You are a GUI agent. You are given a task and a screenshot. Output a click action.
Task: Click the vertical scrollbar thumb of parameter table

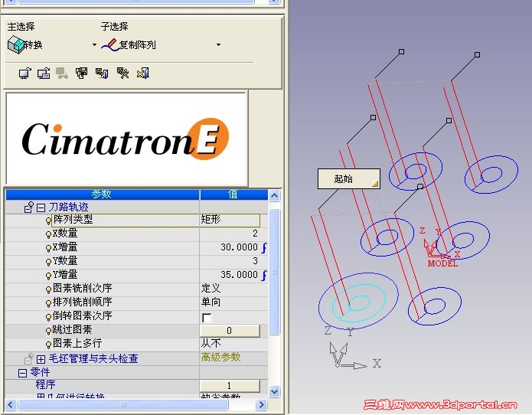pos(275,272)
